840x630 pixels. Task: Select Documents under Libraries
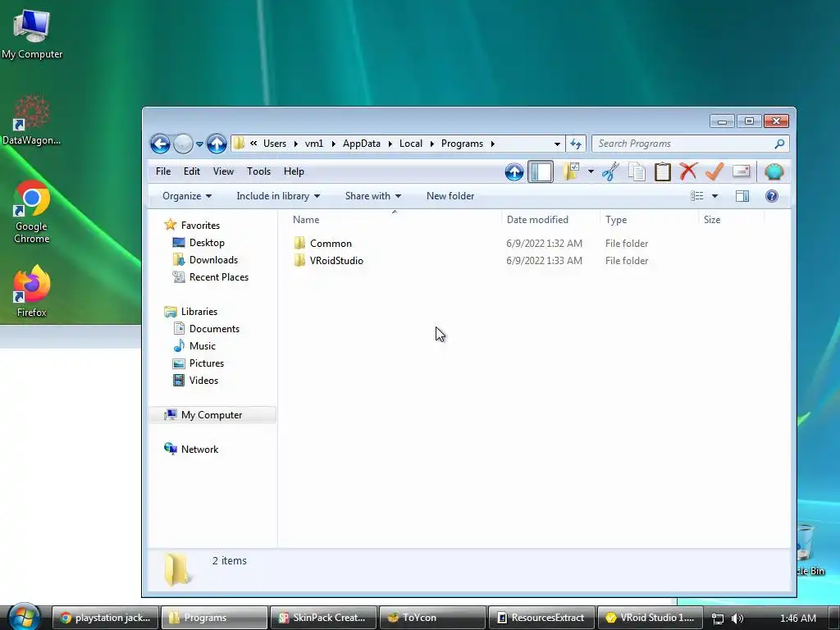pos(214,329)
